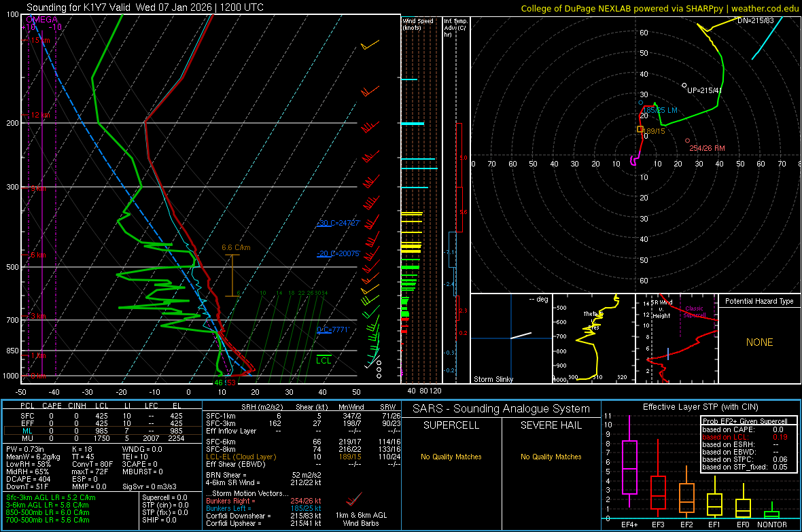
Task: Click the Wind Speed (knots) panel header
Action: tap(418, 24)
